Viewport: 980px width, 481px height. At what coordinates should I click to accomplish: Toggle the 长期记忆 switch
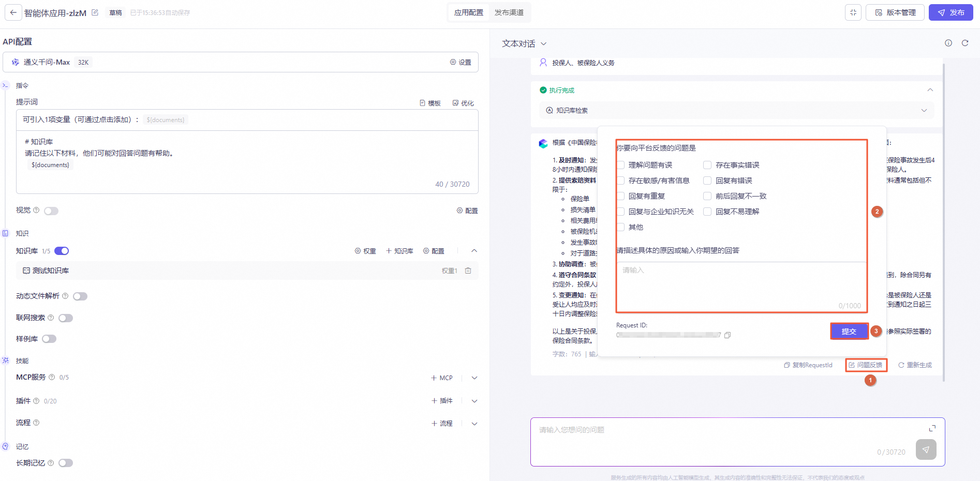click(x=66, y=463)
